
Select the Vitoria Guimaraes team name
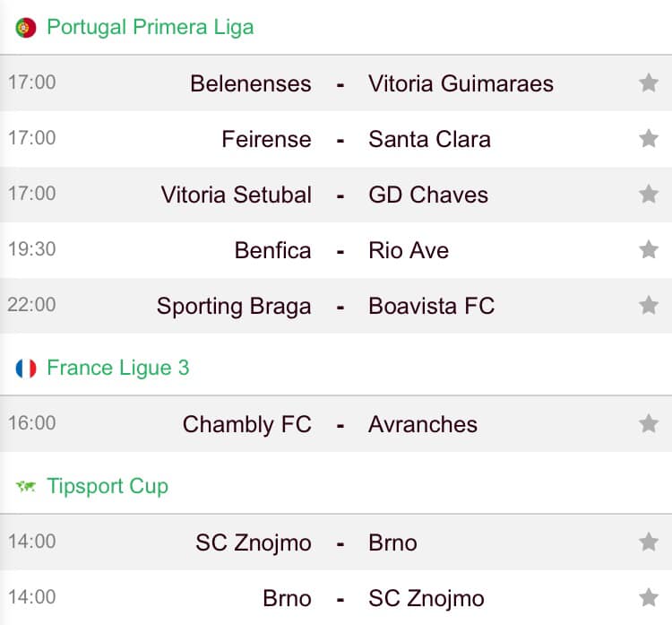point(461,83)
